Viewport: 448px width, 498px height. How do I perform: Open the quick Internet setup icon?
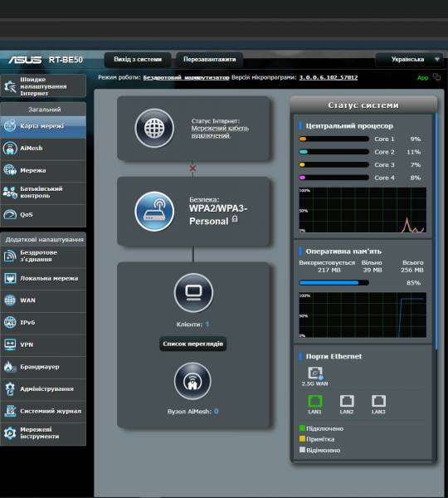coord(10,86)
